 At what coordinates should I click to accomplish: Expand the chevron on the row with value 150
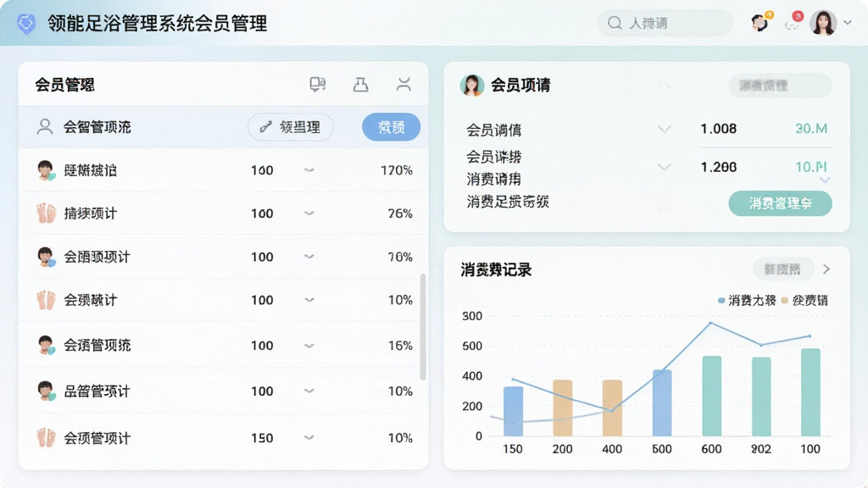click(309, 438)
